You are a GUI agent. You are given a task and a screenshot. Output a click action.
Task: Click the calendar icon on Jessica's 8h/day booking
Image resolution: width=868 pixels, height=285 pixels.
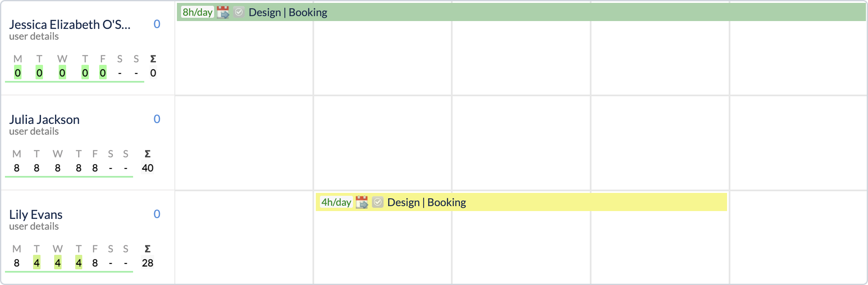tap(223, 12)
